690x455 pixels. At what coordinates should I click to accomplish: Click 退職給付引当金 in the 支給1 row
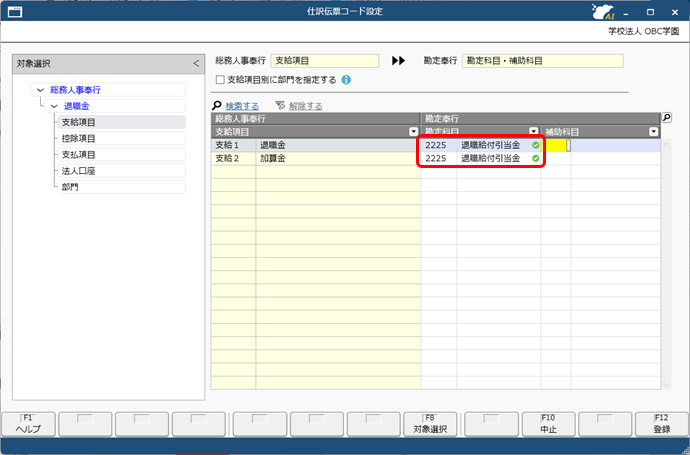click(490, 145)
